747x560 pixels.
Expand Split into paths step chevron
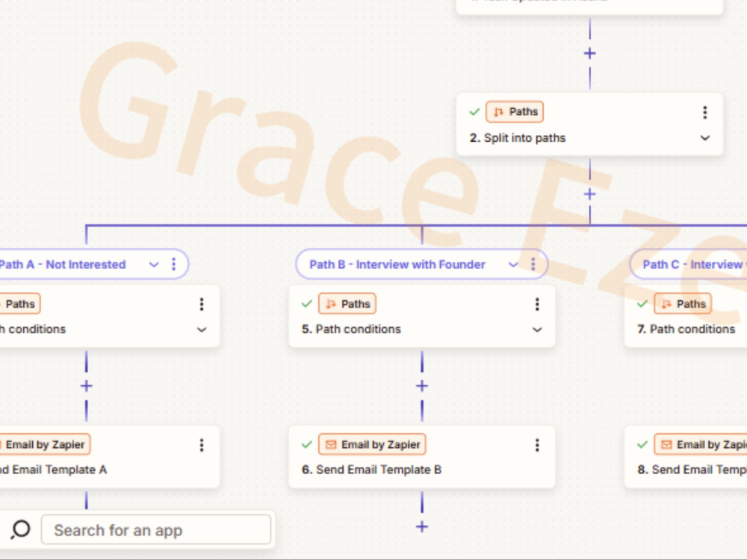704,138
